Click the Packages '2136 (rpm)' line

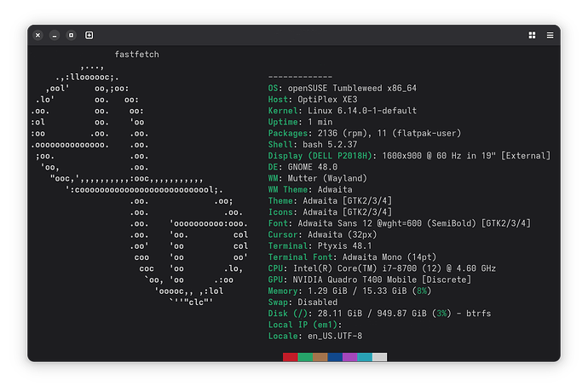[x=365, y=133]
